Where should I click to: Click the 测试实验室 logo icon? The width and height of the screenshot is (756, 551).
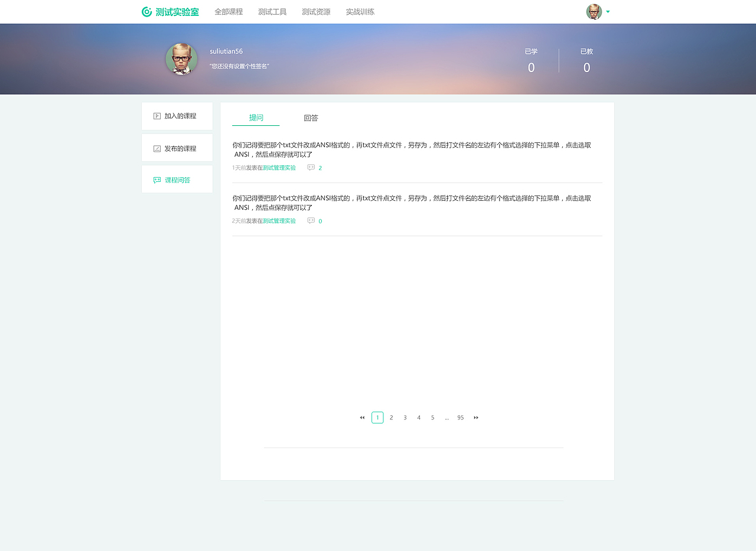coord(146,11)
